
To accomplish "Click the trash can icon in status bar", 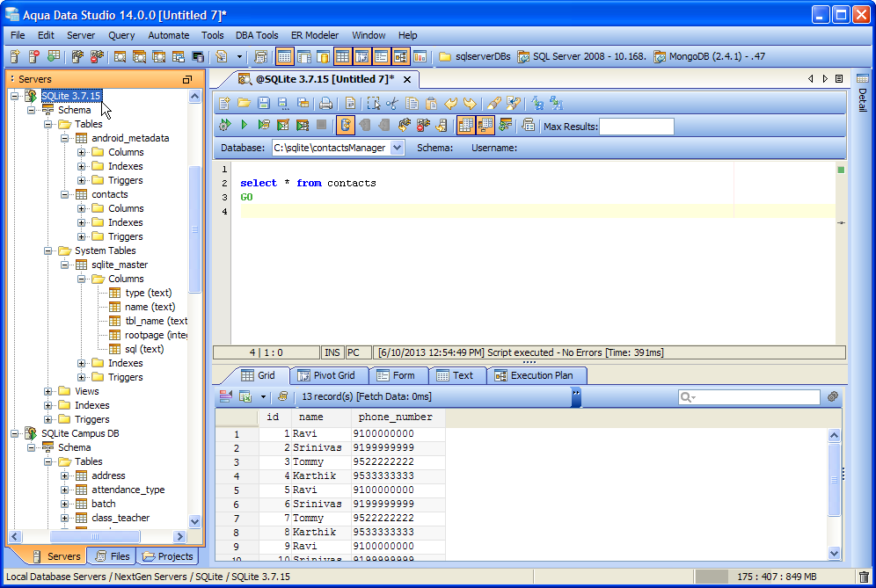I will 865,577.
